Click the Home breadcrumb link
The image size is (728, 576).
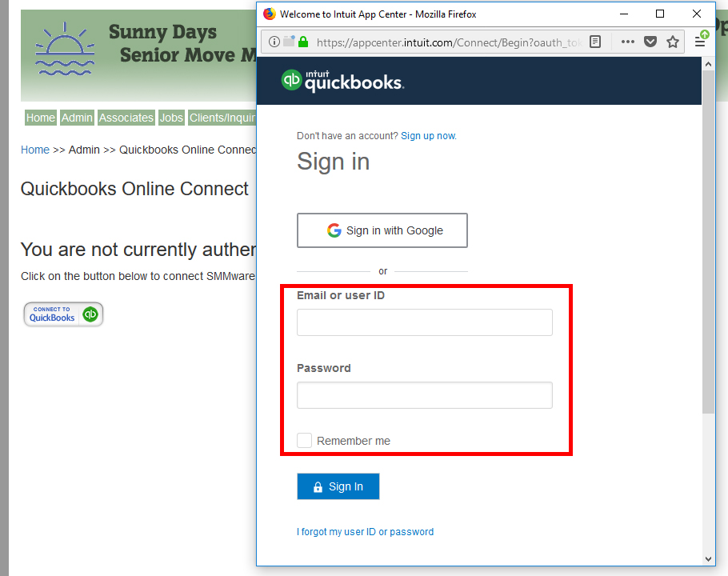tap(35, 150)
